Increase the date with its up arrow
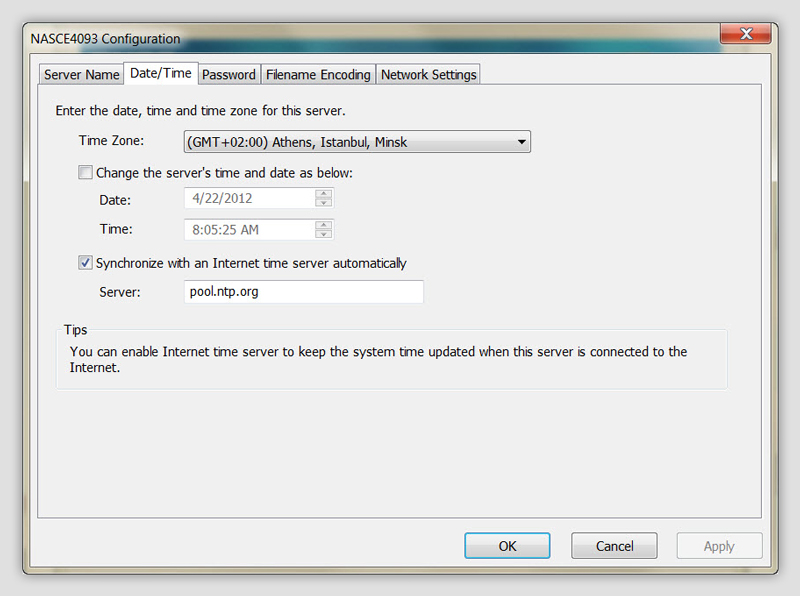Viewport: 800px width, 596px height. (323, 193)
